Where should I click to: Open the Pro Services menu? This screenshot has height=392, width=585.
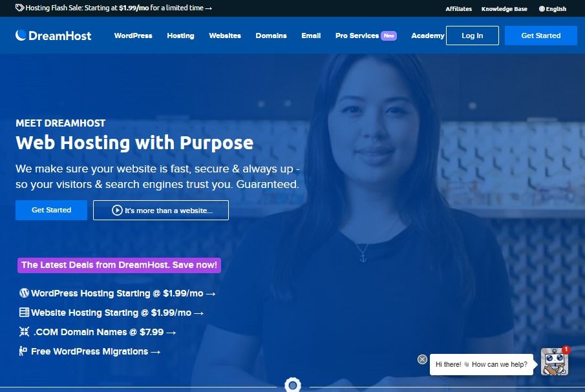pos(357,36)
